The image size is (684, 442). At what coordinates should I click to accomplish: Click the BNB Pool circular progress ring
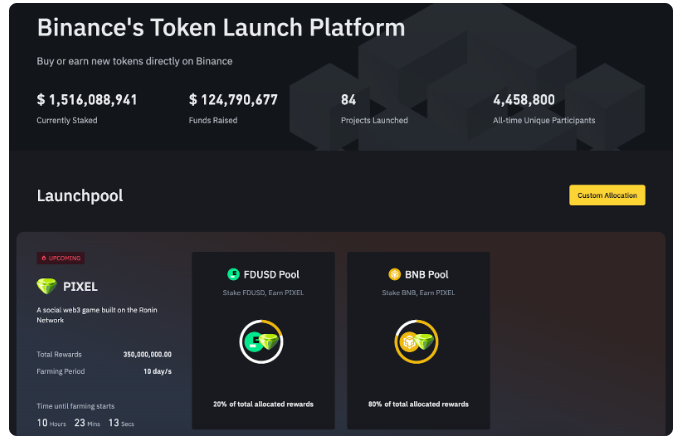coord(416,342)
